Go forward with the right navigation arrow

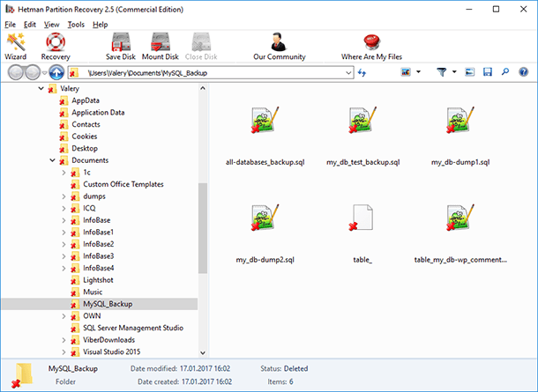pyautogui.click(x=33, y=72)
